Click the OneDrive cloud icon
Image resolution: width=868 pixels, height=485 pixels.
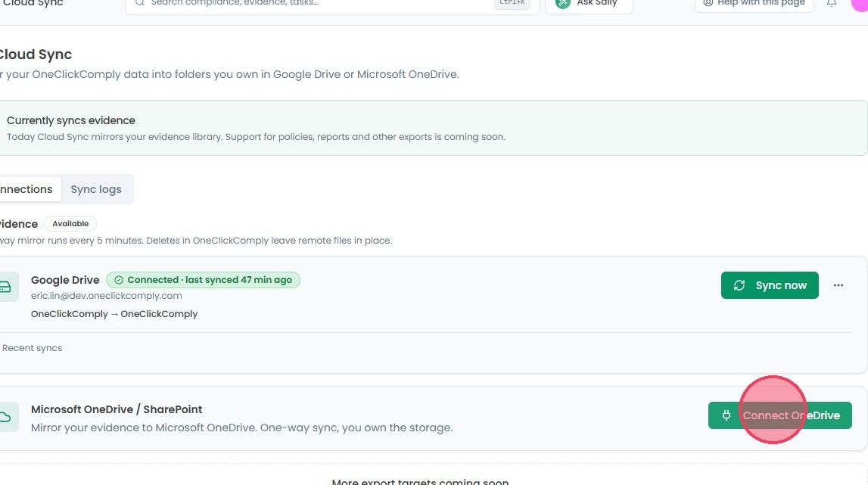(x=5, y=417)
